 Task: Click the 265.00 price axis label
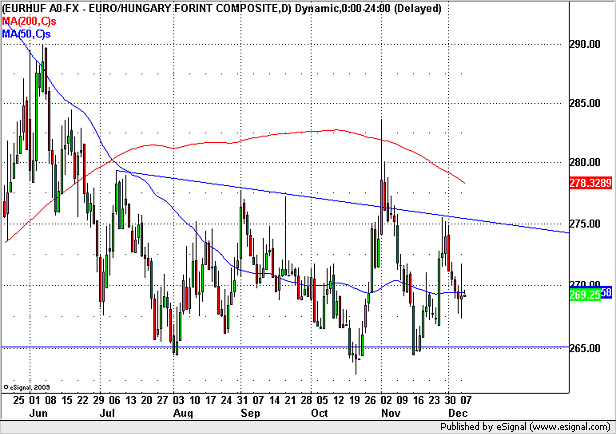point(585,348)
